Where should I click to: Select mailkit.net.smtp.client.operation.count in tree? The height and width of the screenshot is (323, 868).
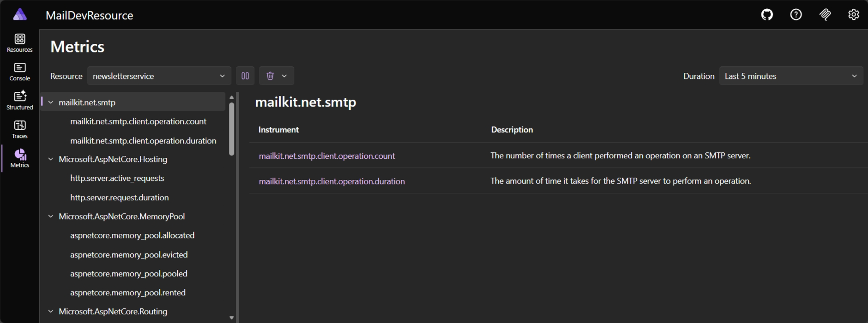(138, 121)
